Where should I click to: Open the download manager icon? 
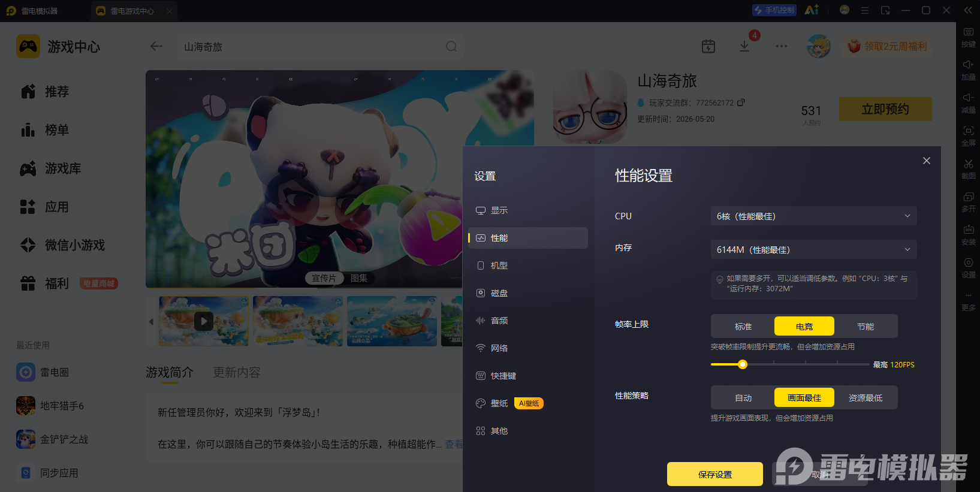pos(744,46)
